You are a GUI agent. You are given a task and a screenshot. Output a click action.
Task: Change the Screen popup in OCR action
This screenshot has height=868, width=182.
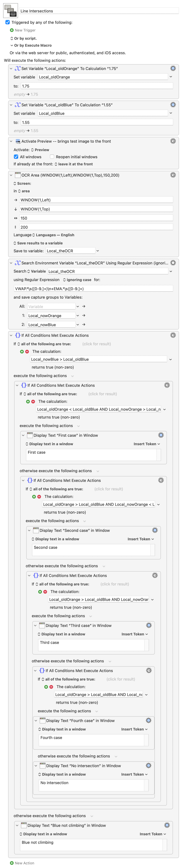[x=22, y=184]
